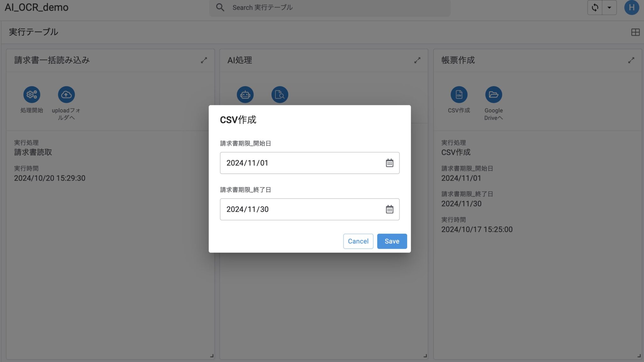
Task: Expand the 請求書一括読み込み card
Action: 204,60
